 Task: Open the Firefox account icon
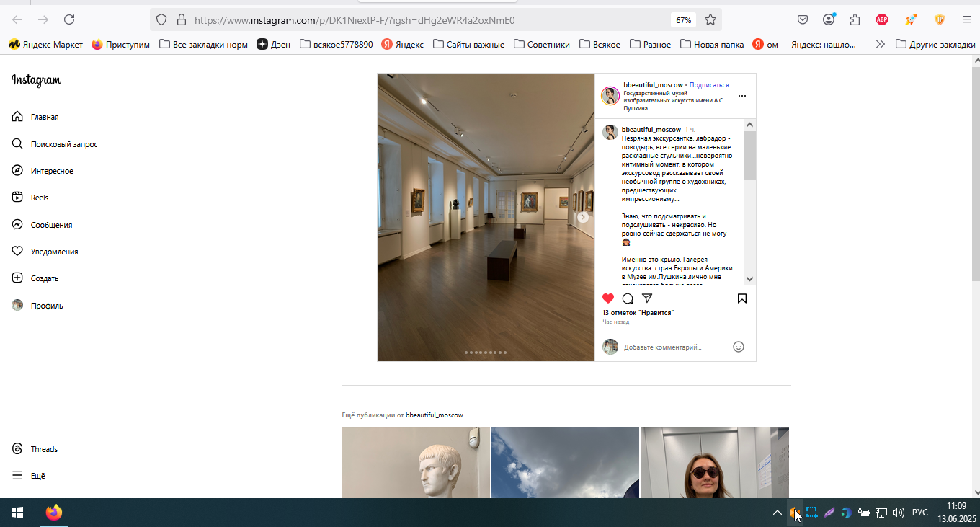click(829, 19)
